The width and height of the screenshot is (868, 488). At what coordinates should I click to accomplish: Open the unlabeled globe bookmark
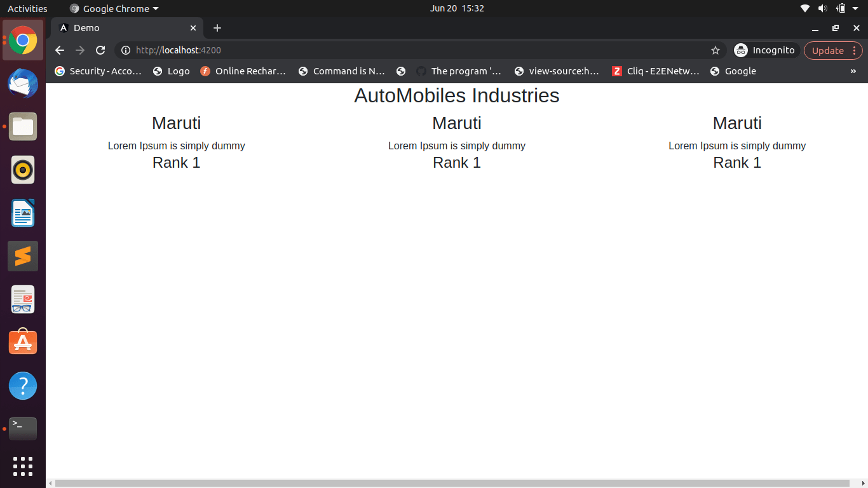401,71
